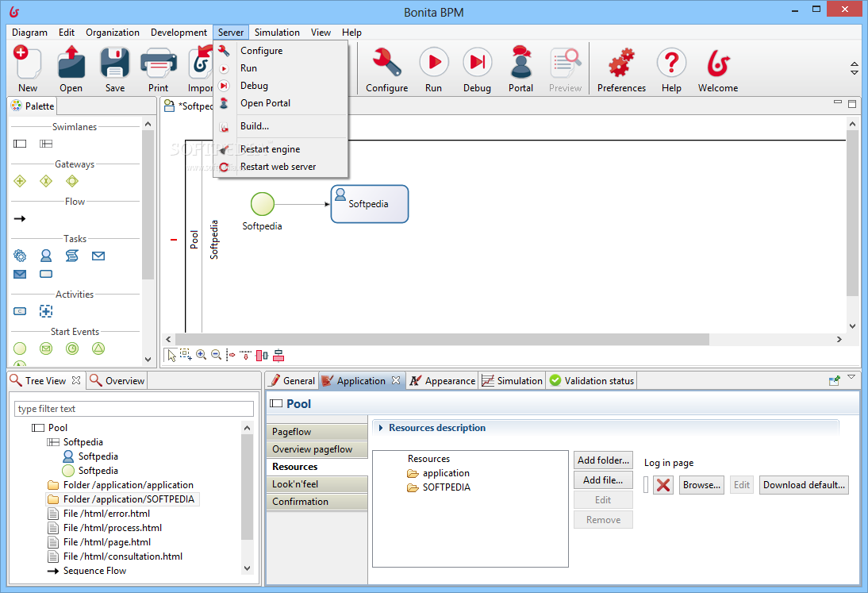
Task: Activate the marquee selection tool below canvas
Action: (186, 355)
